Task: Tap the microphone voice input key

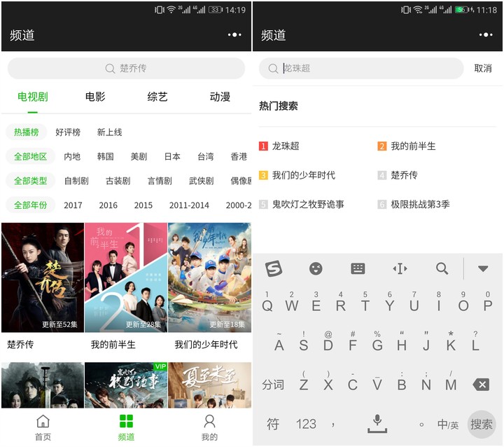Action: (x=377, y=423)
